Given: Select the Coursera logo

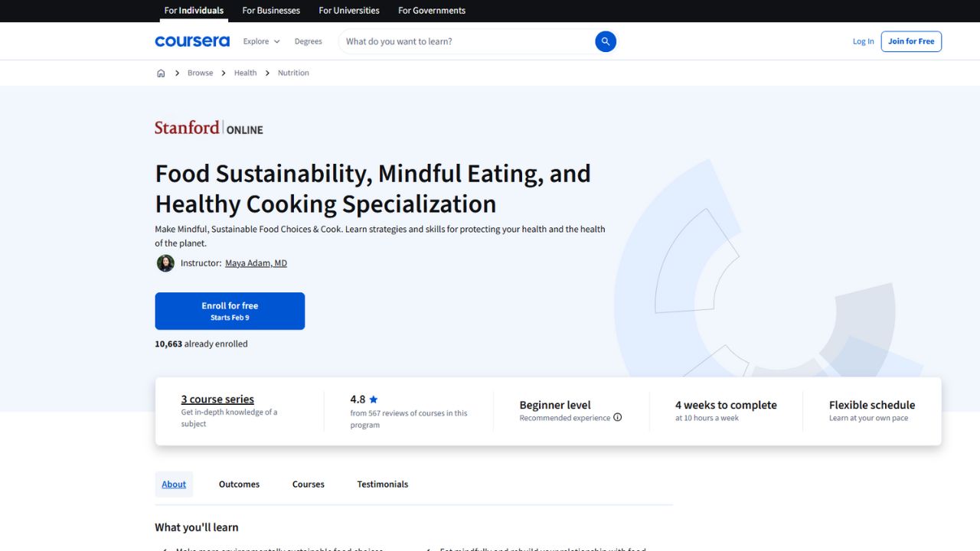Looking at the screenshot, I should click(191, 41).
